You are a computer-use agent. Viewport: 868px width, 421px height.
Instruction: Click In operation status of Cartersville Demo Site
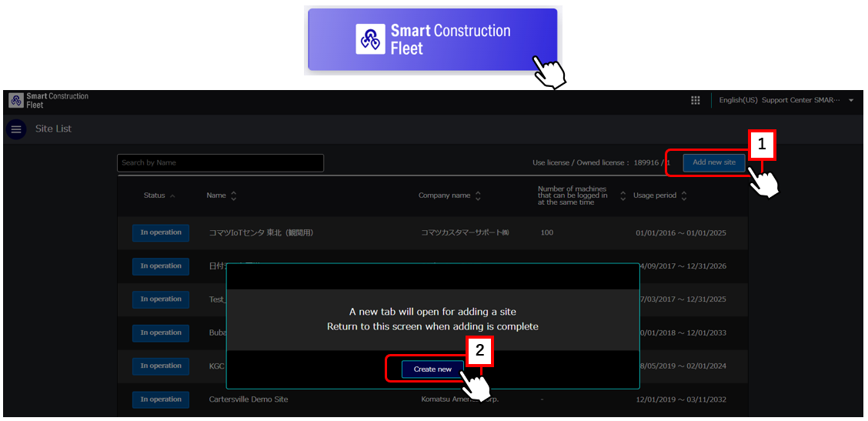161,399
